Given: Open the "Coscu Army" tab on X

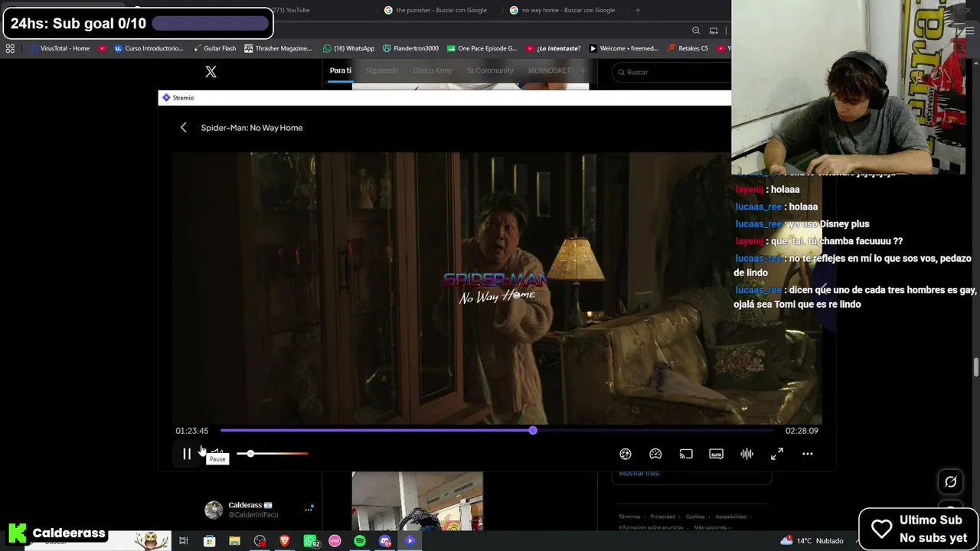Looking at the screenshot, I should pyautogui.click(x=433, y=70).
